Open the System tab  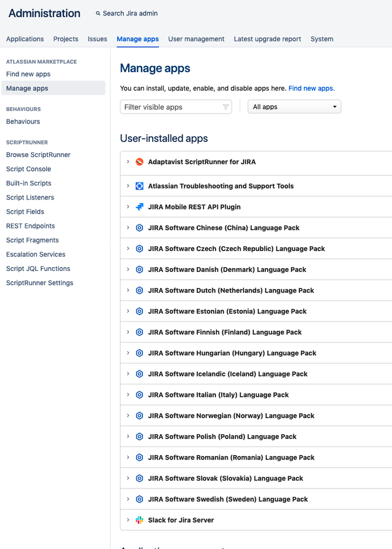[x=322, y=39]
